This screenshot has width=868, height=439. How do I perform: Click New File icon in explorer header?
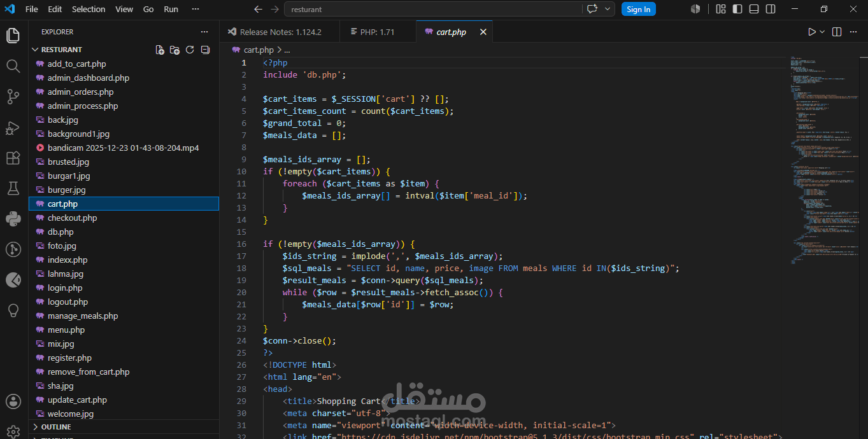(160, 50)
